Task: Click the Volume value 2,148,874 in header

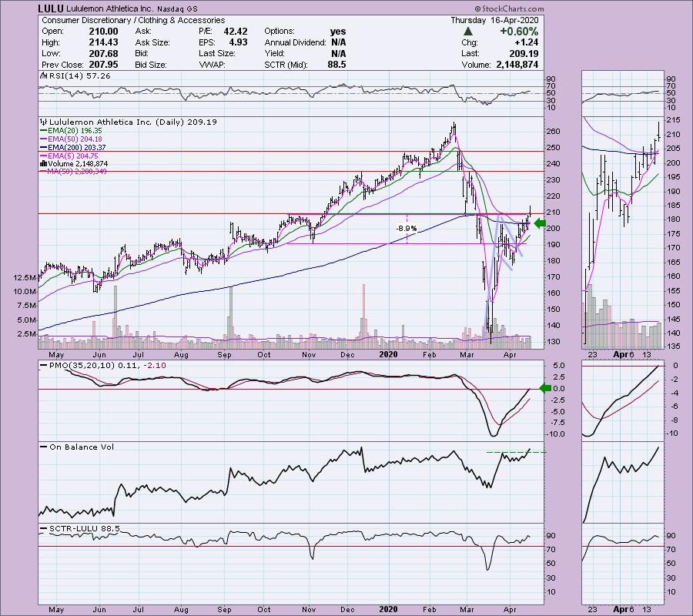Action: point(517,65)
